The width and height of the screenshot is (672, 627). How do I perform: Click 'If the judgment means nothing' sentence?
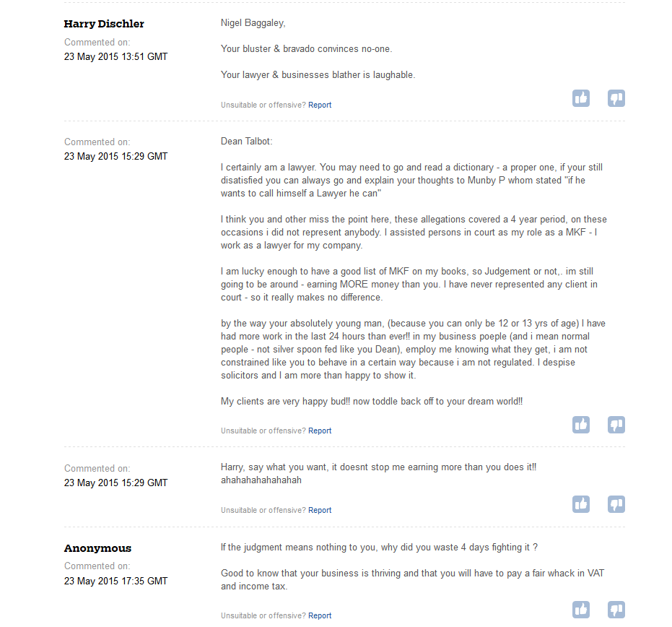pyautogui.click(x=379, y=548)
